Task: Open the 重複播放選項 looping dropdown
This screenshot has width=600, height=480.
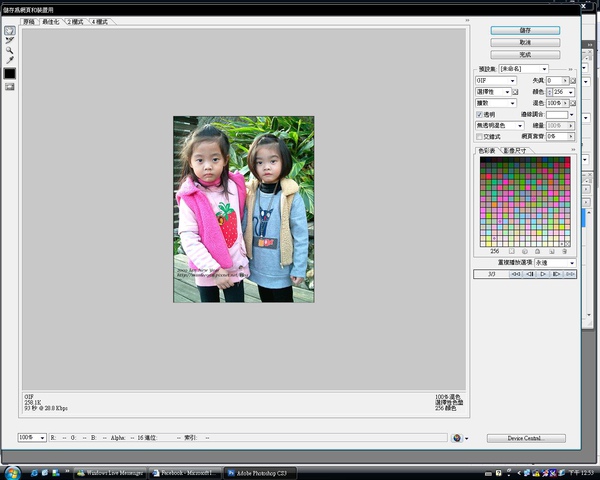Action: click(x=555, y=263)
